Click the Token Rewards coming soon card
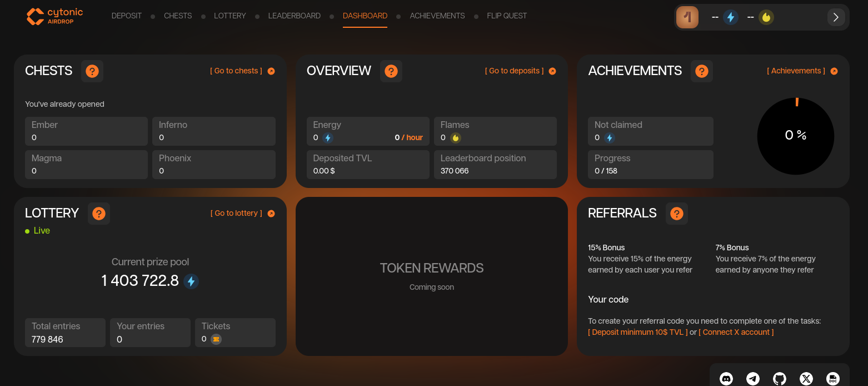This screenshot has width=868, height=386. coord(432,276)
